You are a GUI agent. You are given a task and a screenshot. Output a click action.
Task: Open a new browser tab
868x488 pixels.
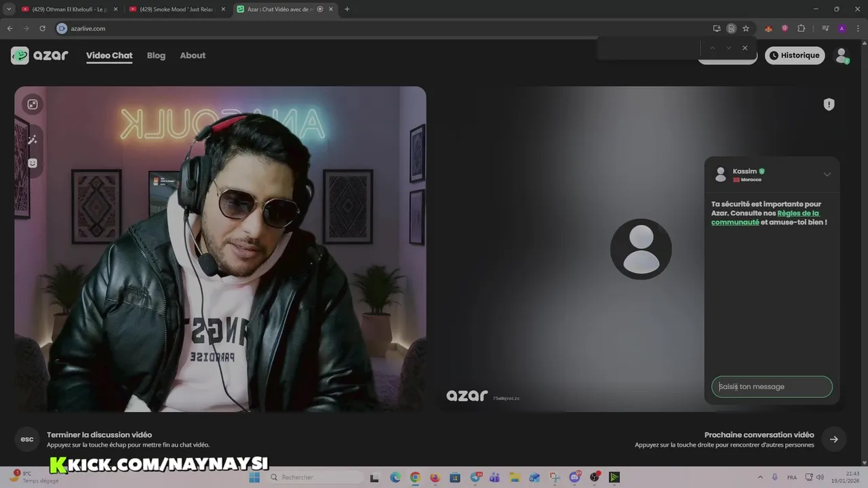(347, 9)
